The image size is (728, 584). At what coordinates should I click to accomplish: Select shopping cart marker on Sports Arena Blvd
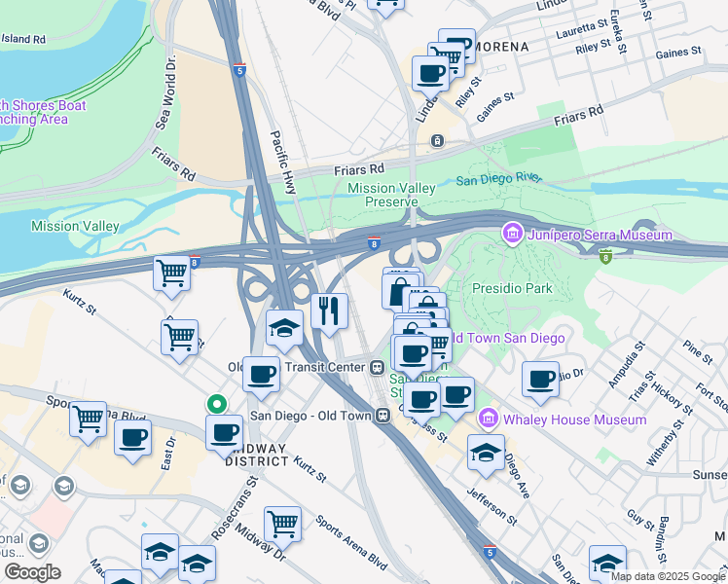89,422
